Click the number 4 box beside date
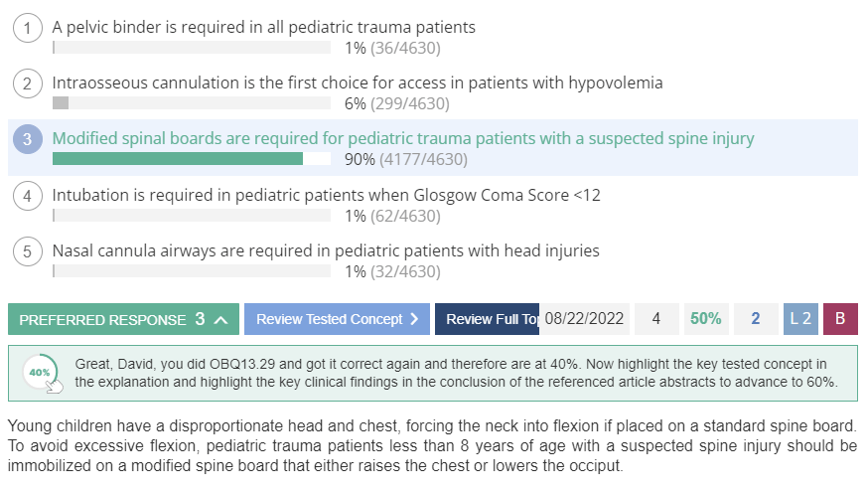 coord(656,319)
